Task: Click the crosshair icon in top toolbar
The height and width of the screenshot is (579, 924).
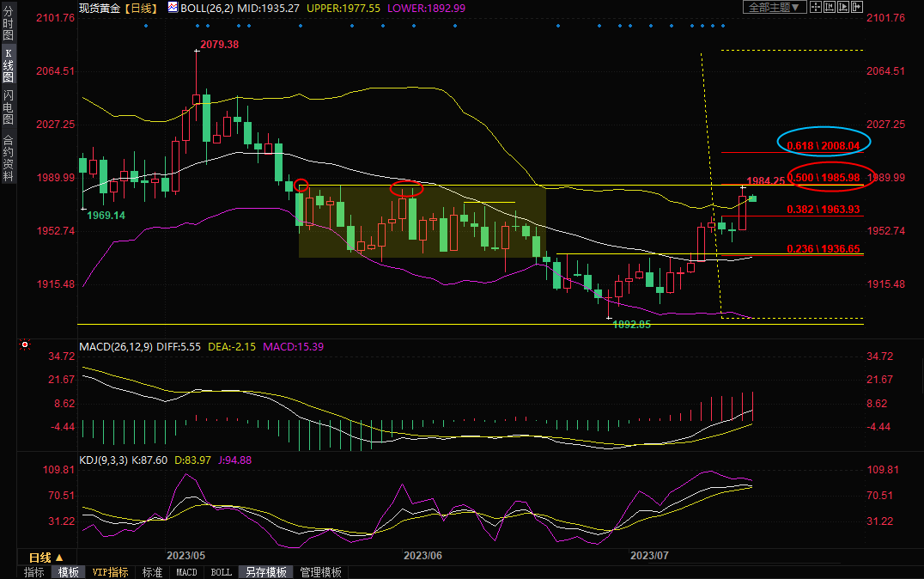Action: 817,8
